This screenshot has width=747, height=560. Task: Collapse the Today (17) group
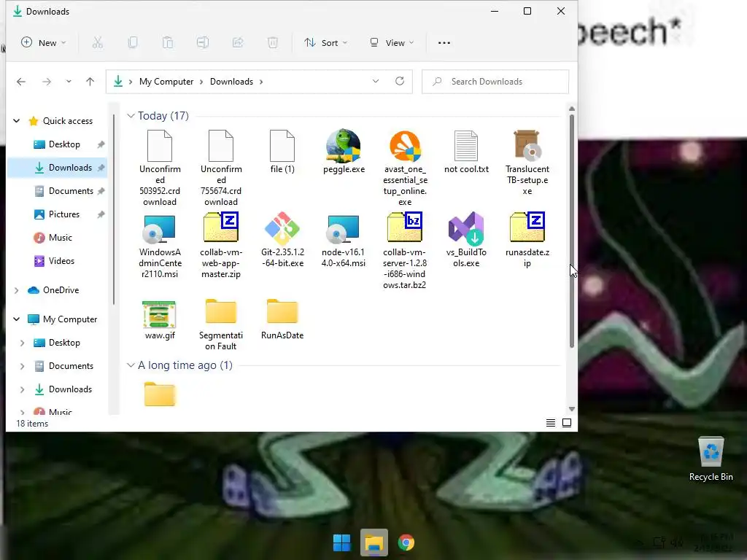point(131,116)
